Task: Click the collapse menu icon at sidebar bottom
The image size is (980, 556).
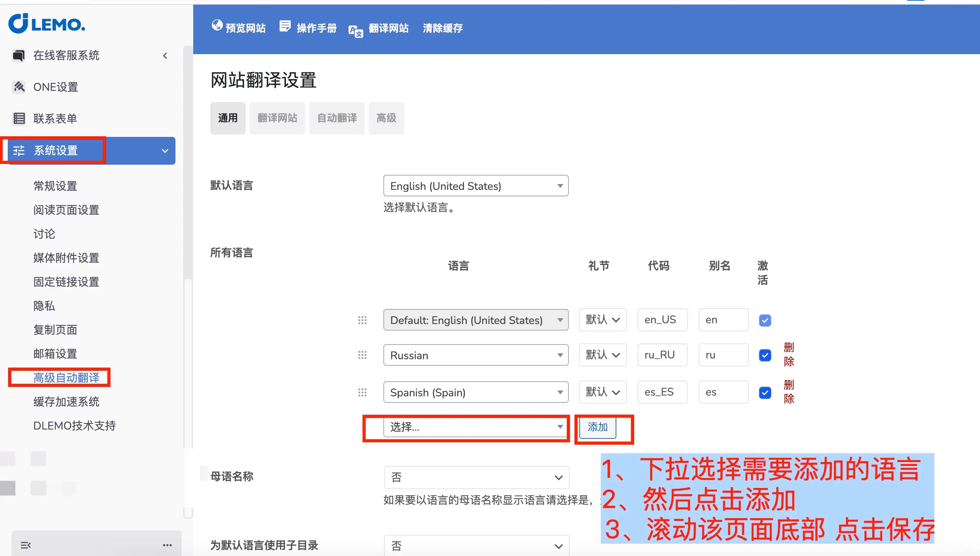Action: pyautogui.click(x=26, y=545)
